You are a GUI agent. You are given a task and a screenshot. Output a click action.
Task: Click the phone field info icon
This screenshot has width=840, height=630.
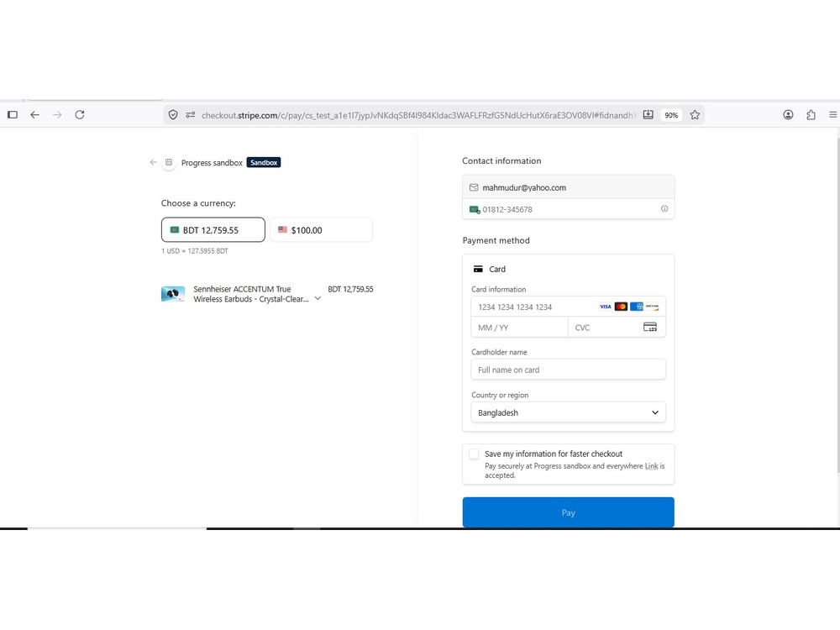click(664, 209)
